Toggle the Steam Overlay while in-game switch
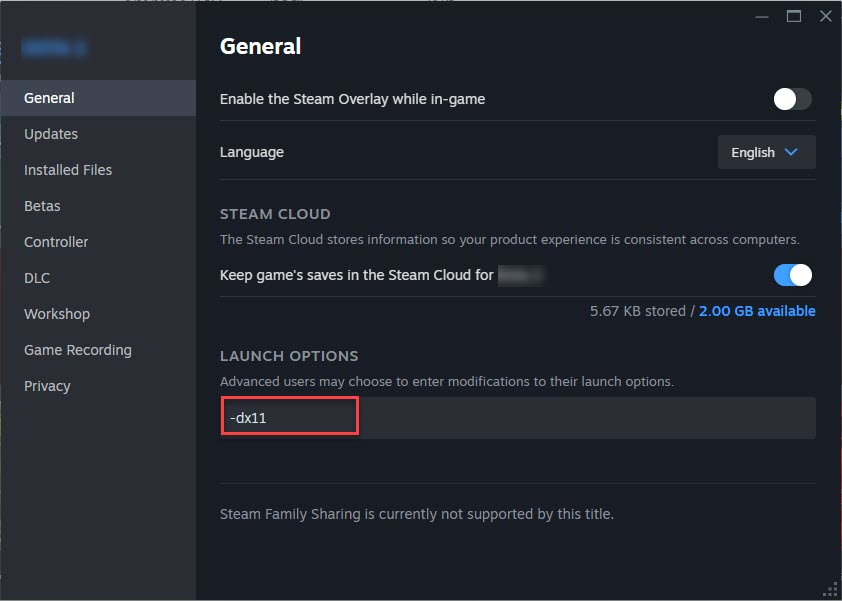Screen dimensions: 842x601 point(792,99)
